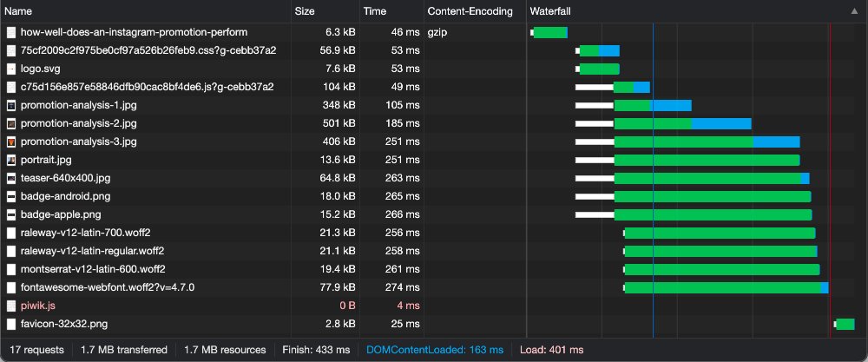Viewport: 868px width, 362px height.
Task: Toggle waterfall sort direction arrow
Action: (x=854, y=11)
